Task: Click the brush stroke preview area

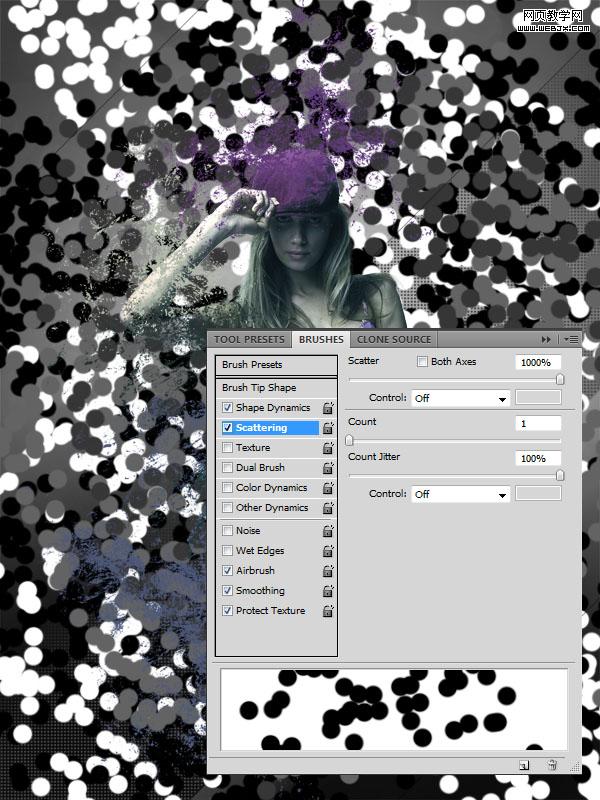Action: click(394, 710)
